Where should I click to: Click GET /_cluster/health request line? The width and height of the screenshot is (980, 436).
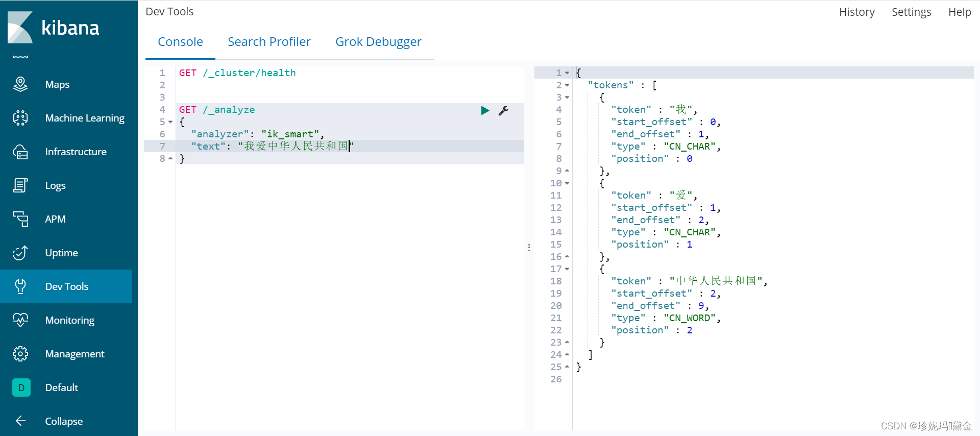tap(237, 73)
